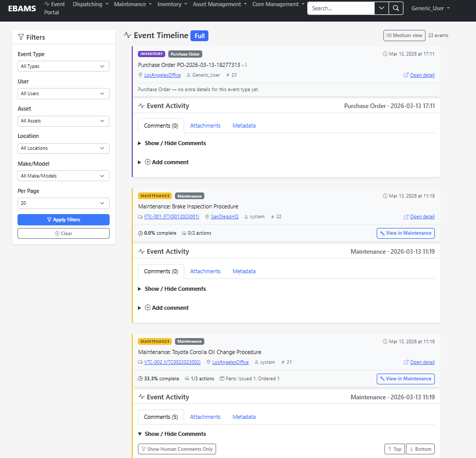
Task: Click the search magnifier icon button
Action: 396,8
